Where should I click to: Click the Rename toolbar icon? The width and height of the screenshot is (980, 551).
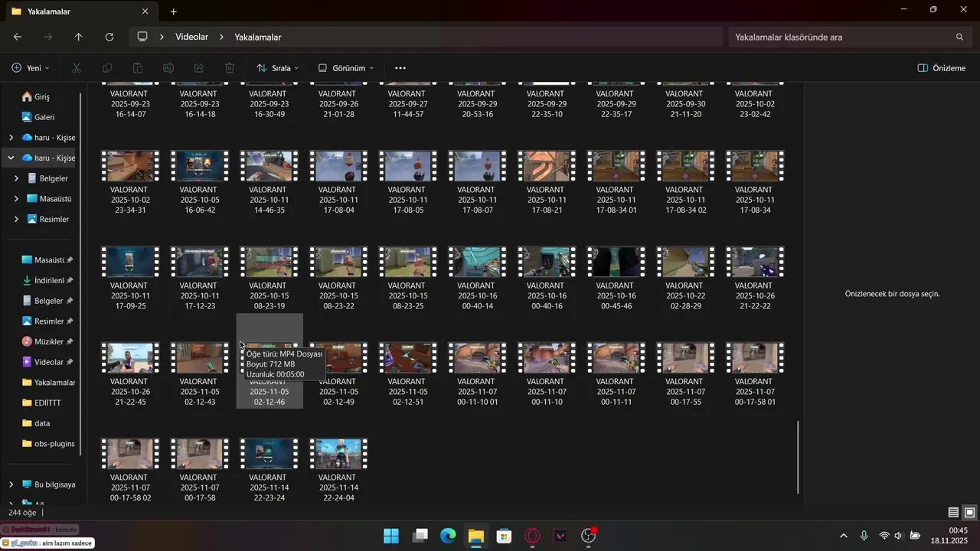click(x=168, y=68)
